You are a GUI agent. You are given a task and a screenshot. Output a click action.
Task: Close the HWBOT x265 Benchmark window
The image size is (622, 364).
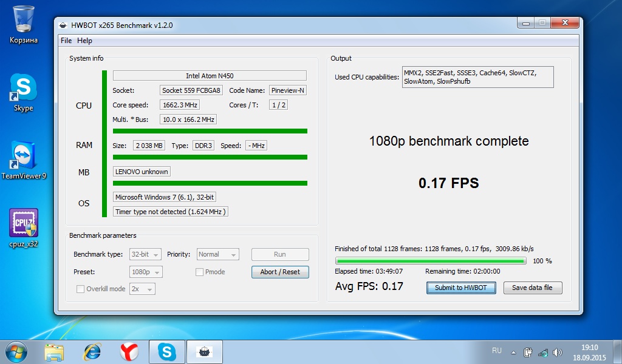point(566,23)
